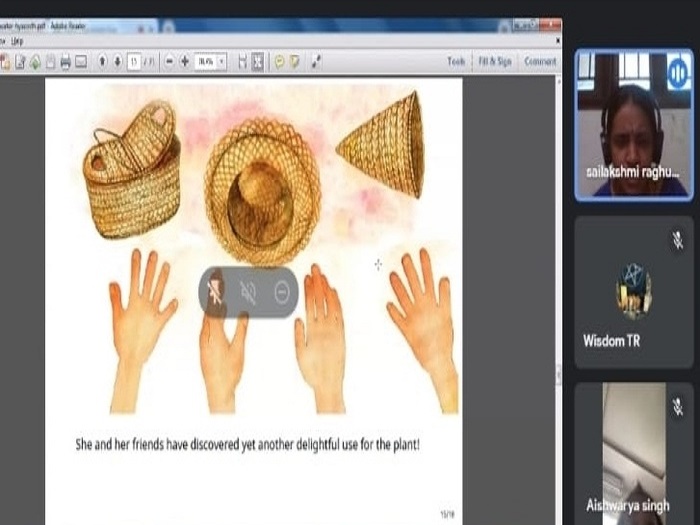Click the Save file floppy icon
Viewport: 700px width, 525px height.
click(x=50, y=62)
